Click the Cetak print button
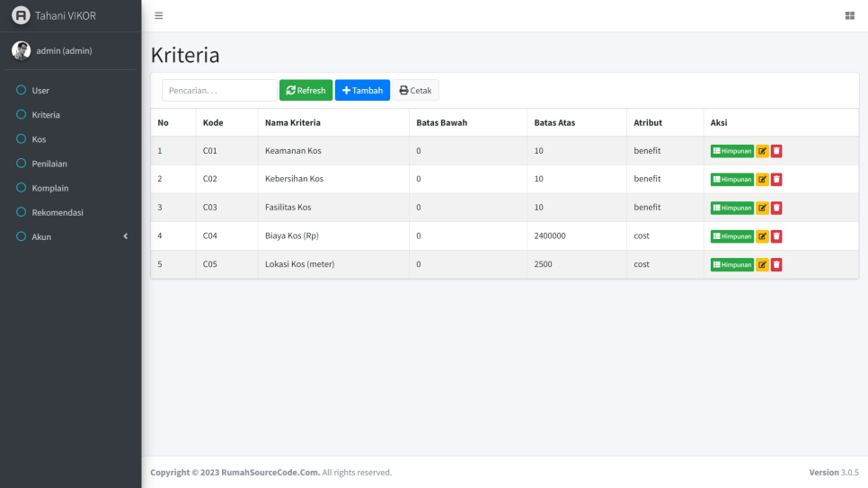Image resolution: width=868 pixels, height=488 pixels. pos(415,91)
